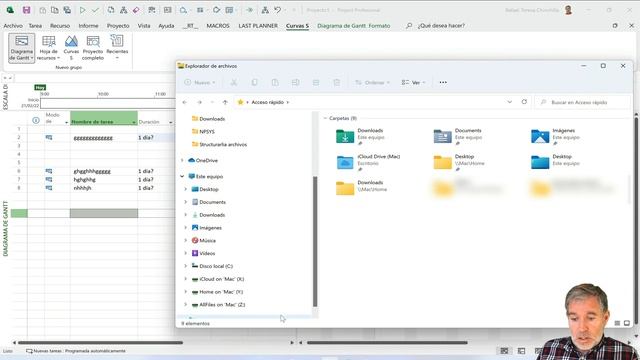Select the task cell 'hghghhg'
This screenshot has width=640, height=360.
pyautogui.click(x=104, y=180)
